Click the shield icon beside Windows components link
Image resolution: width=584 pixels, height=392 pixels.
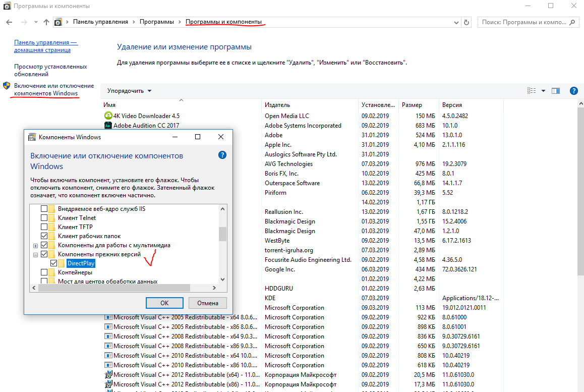point(7,86)
